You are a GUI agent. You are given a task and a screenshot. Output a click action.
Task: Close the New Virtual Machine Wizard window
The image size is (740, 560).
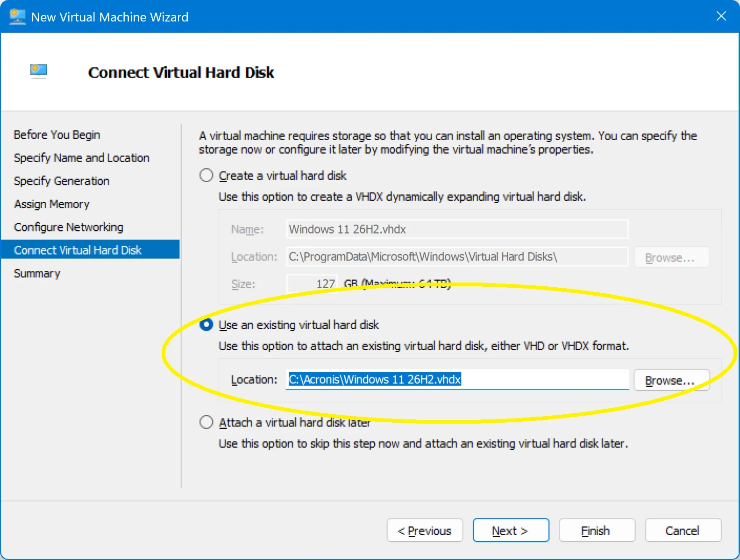pyautogui.click(x=721, y=16)
